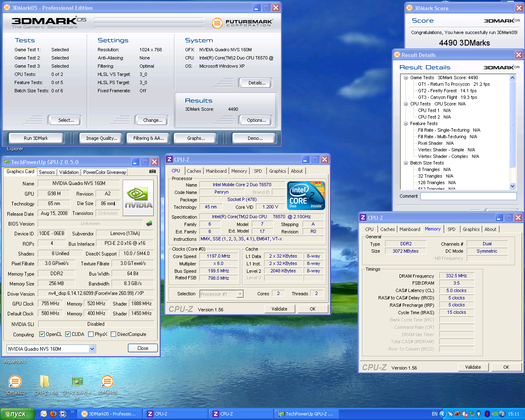Click the network monitors tray icon
525x420 pixels.
457,414
